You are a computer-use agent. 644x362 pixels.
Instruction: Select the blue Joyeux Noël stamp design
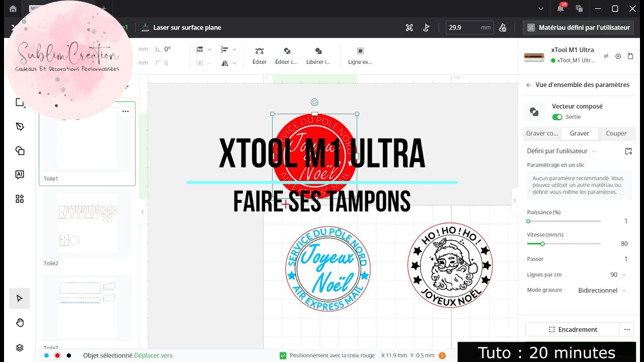point(328,268)
